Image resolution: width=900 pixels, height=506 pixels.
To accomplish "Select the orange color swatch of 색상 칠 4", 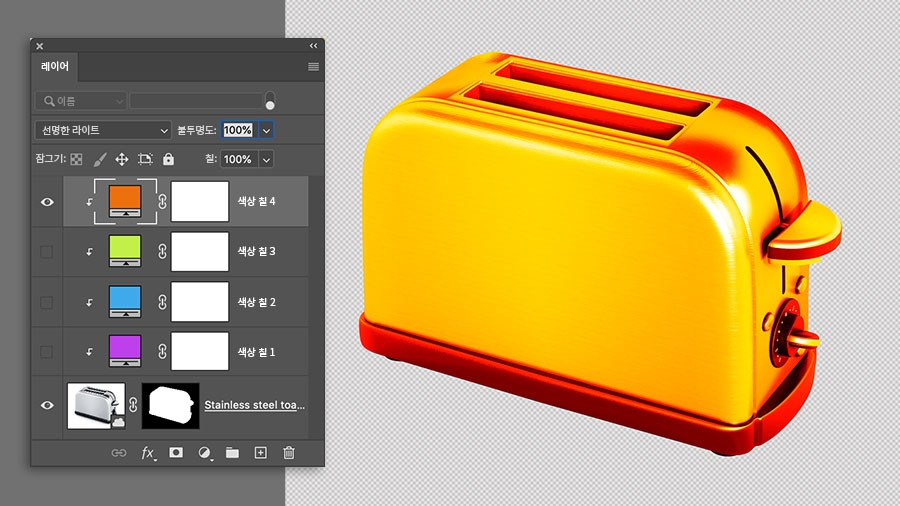I will click(125, 201).
